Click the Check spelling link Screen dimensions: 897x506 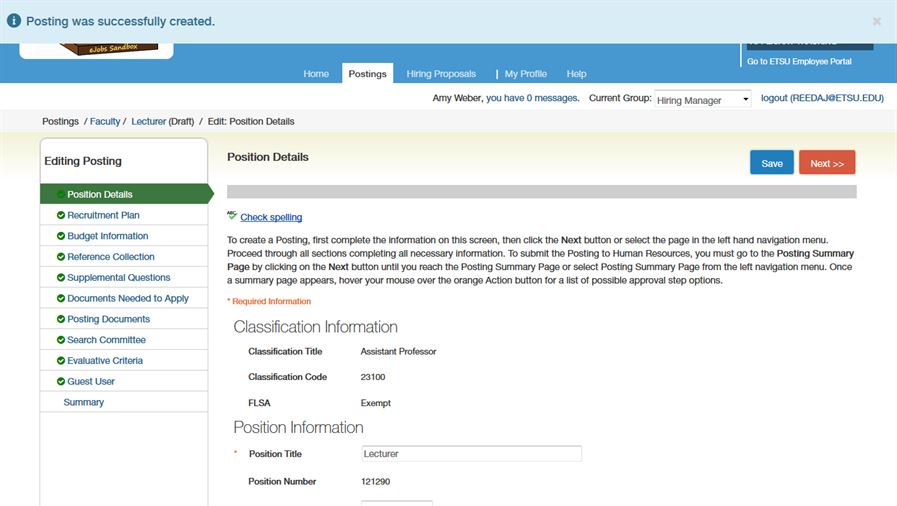[271, 217]
